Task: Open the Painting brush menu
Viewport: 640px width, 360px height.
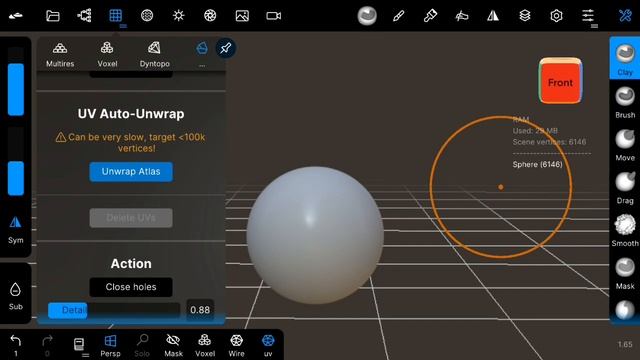Action: pyautogui.click(x=430, y=16)
